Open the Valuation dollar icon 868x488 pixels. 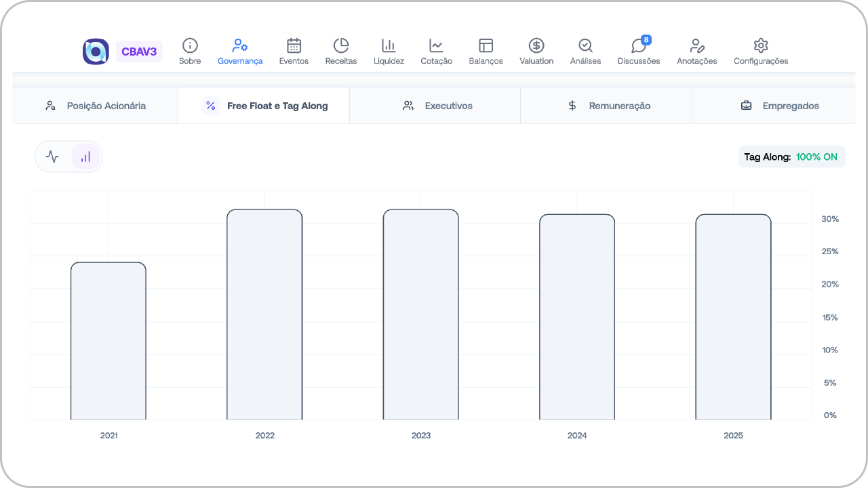click(x=536, y=45)
